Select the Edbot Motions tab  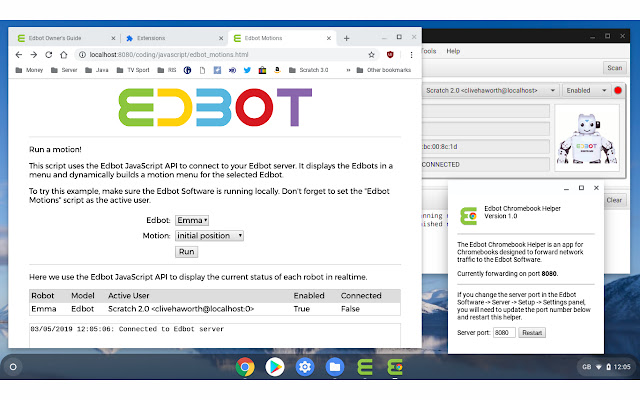coord(282,38)
